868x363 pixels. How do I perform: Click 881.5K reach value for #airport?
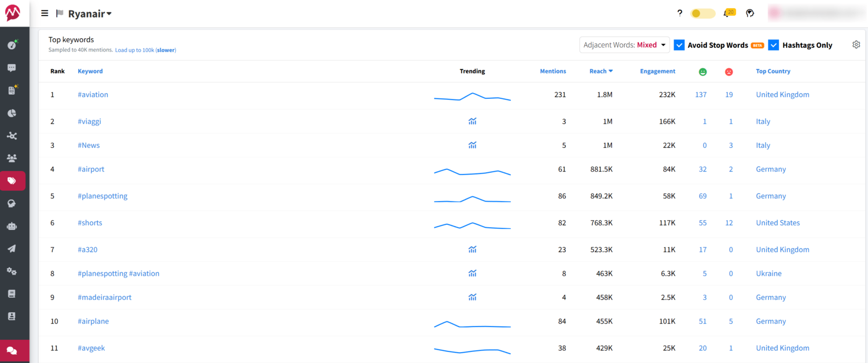point(601,169)
